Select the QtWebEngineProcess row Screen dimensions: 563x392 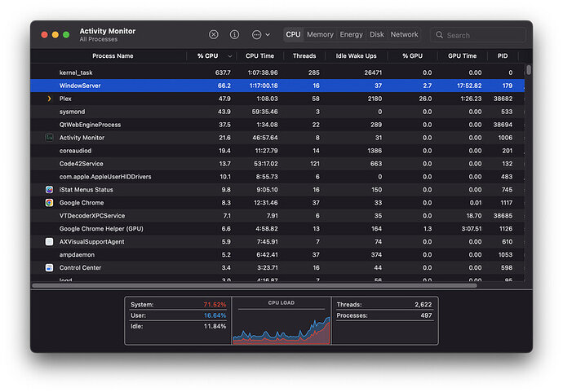click(x=277, y=125)
